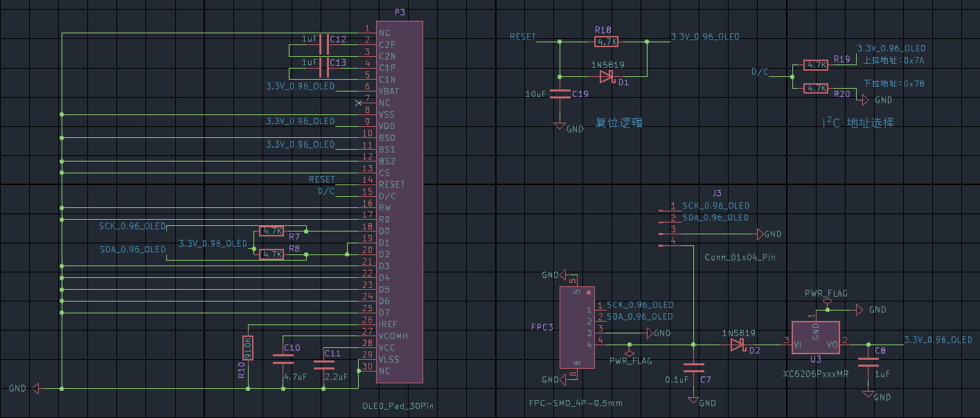980x418 pixels.
Task: Select the P3 OLED_Pad_30Pin connector body
Action: pos(400,201)
